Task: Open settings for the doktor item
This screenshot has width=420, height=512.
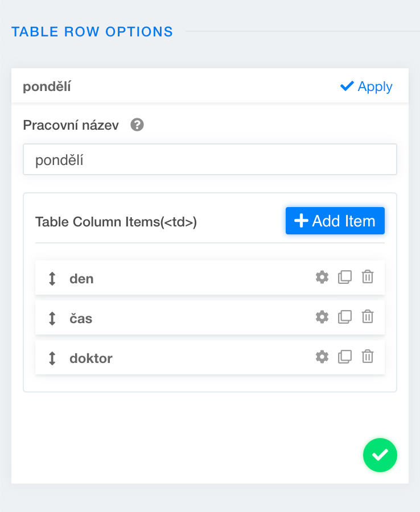Action: [x=322, y=357]
